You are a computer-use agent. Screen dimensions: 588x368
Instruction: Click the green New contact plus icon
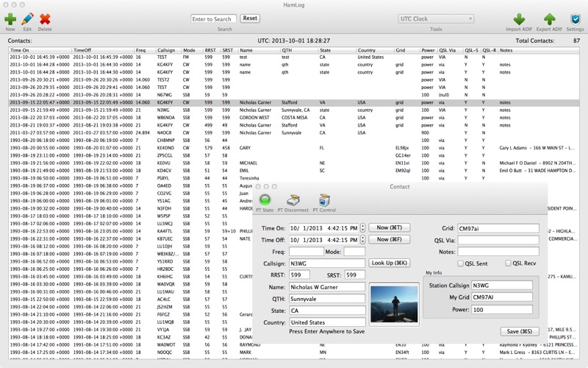(10, 19)
